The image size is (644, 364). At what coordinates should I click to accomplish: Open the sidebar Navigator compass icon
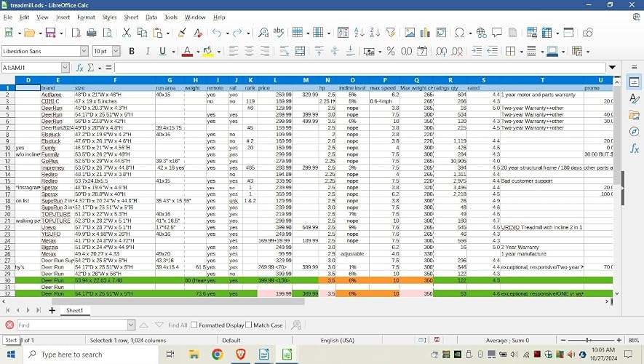tap(634, 132)
